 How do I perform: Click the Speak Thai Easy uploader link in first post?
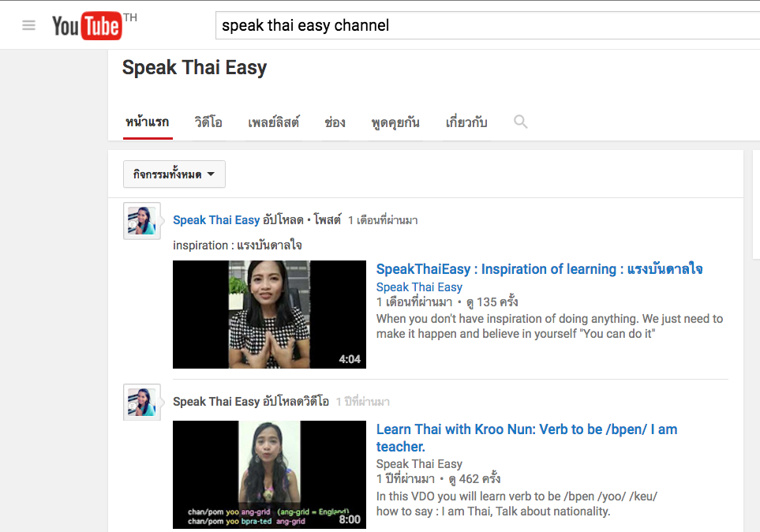pyautogui.click(x=217, y=220)
